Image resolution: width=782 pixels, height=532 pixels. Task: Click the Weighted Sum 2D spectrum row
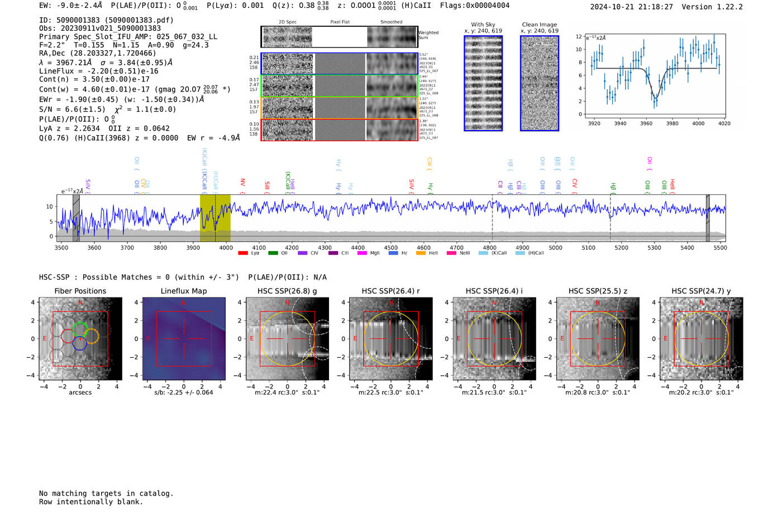pos(340,37)
